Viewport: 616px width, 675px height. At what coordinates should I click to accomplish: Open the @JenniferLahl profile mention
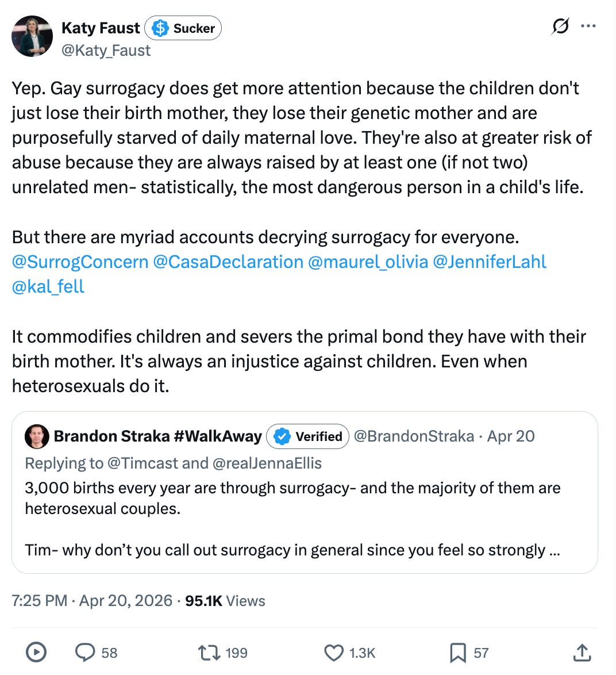click(x=490, y=262)
